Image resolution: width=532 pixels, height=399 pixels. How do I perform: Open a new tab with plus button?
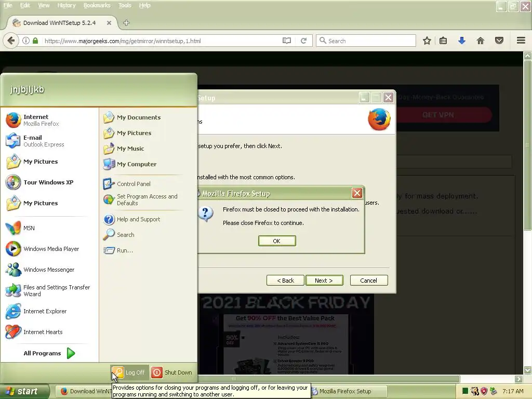126,23
